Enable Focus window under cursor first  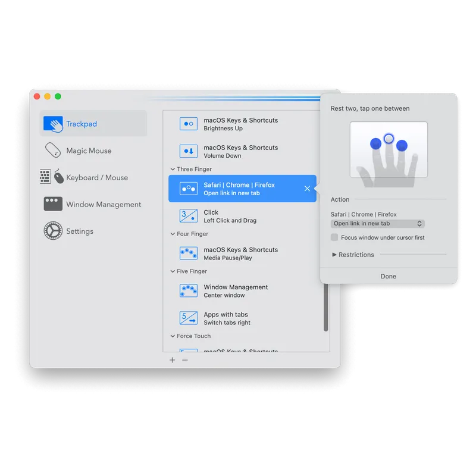click(x=334, y=237)
